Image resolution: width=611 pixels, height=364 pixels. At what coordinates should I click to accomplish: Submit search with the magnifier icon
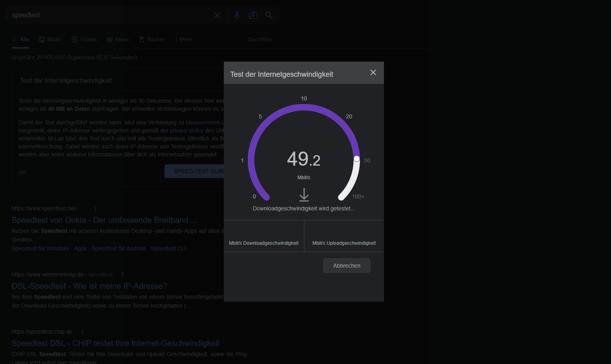[x=269, y=15]
